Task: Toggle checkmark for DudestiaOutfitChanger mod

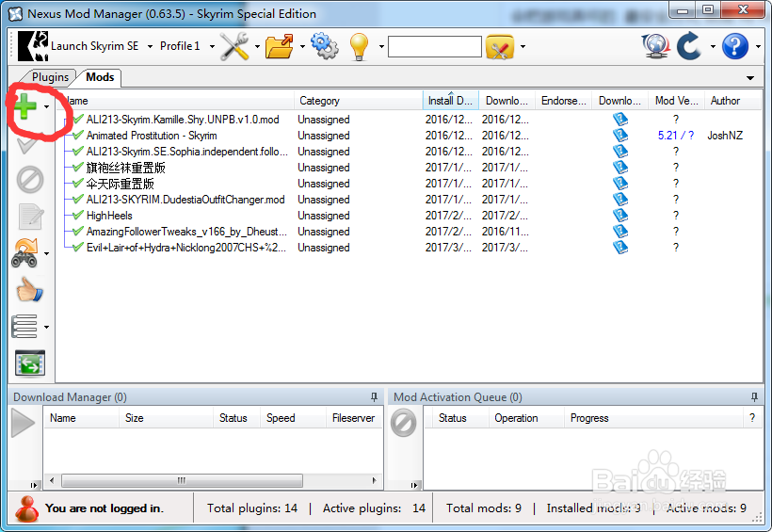Action: click(78, 200)
